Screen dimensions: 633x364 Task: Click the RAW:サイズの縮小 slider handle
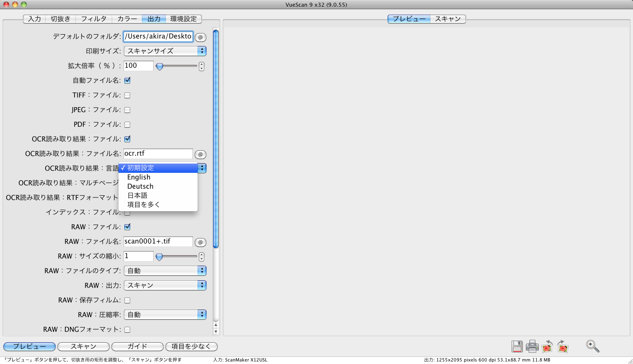[159, 256]
